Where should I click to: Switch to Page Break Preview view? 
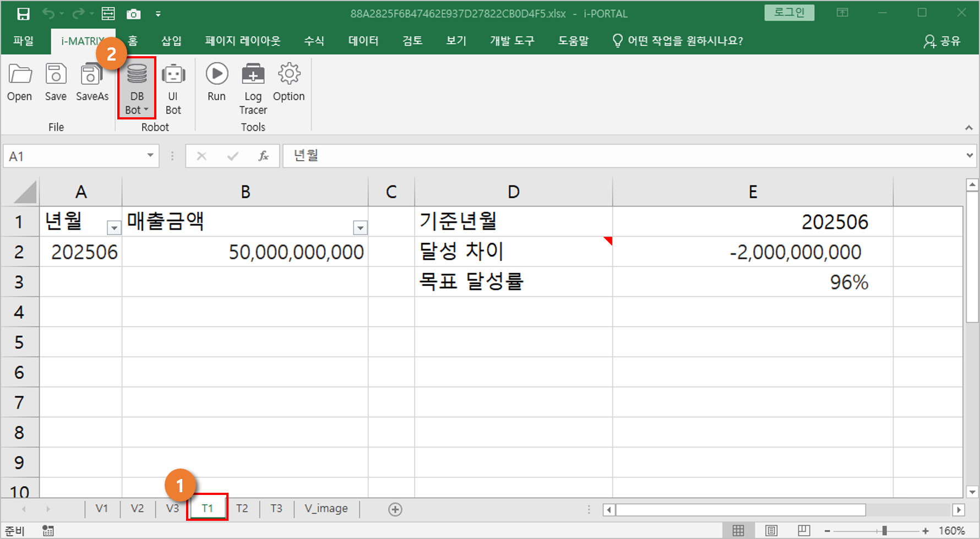coord(804,531)
